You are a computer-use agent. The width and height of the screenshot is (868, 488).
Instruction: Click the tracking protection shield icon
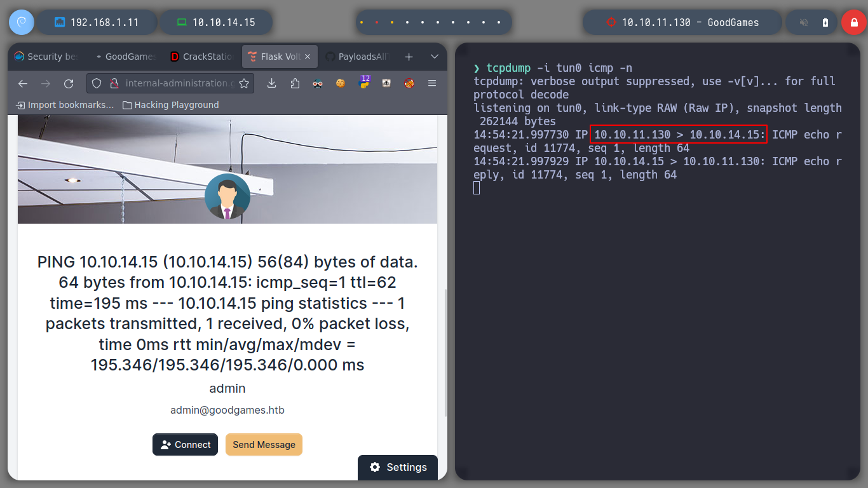click(97, 83)
